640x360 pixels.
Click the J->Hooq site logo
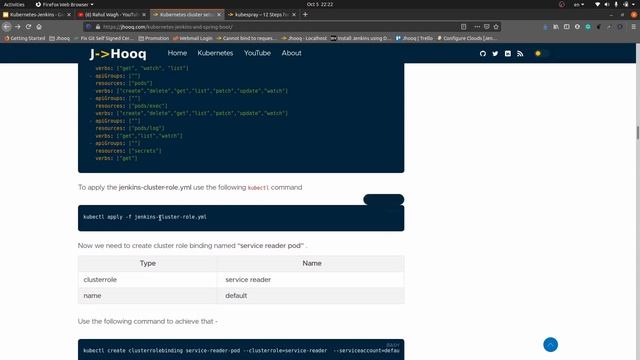point(118,53)
